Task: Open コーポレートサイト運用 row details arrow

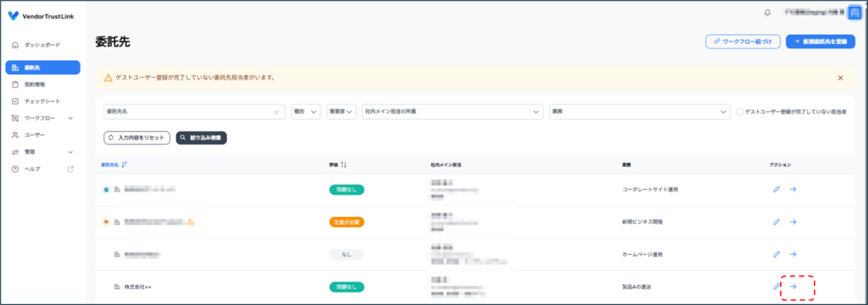Action: 793,189
